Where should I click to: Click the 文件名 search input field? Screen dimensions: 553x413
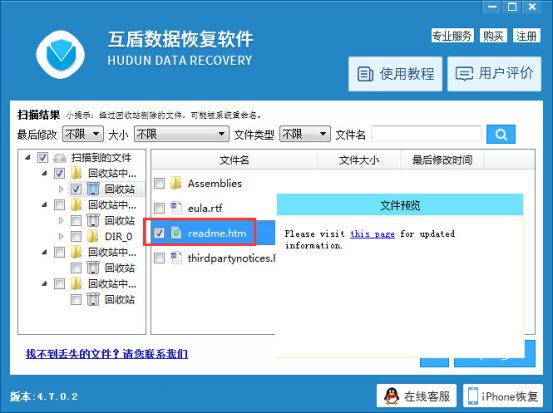tap(426, 134)
